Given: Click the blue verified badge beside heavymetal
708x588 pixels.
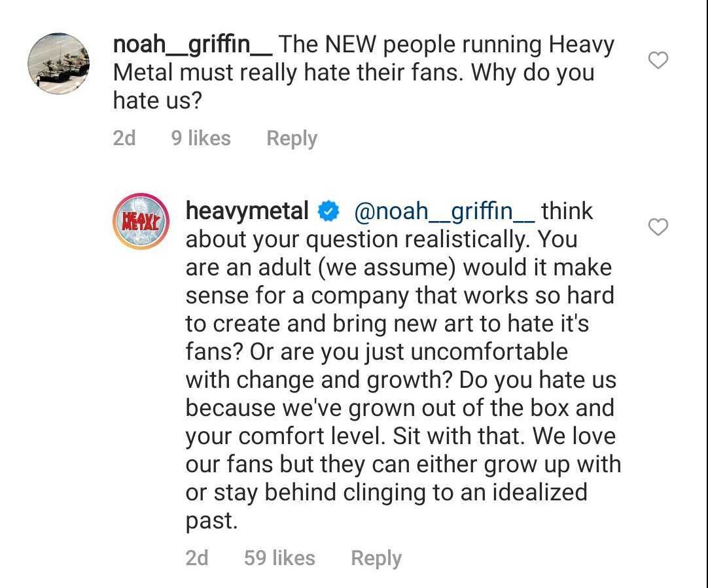Looking at the screenshot, I should point(328,212).
